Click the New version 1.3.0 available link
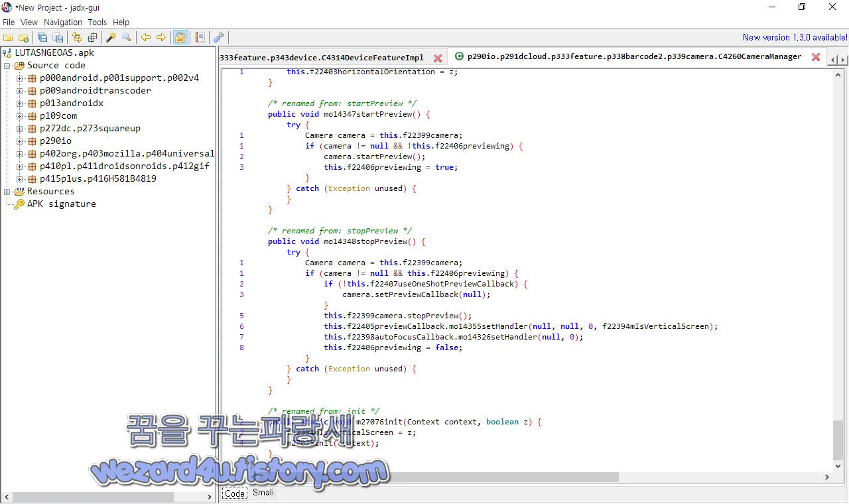 tap(795, 38)
